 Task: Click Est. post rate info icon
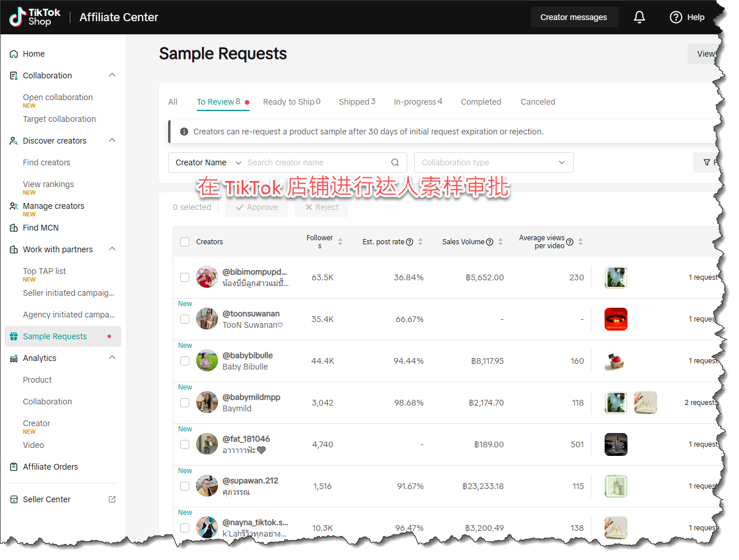[410, 242]
